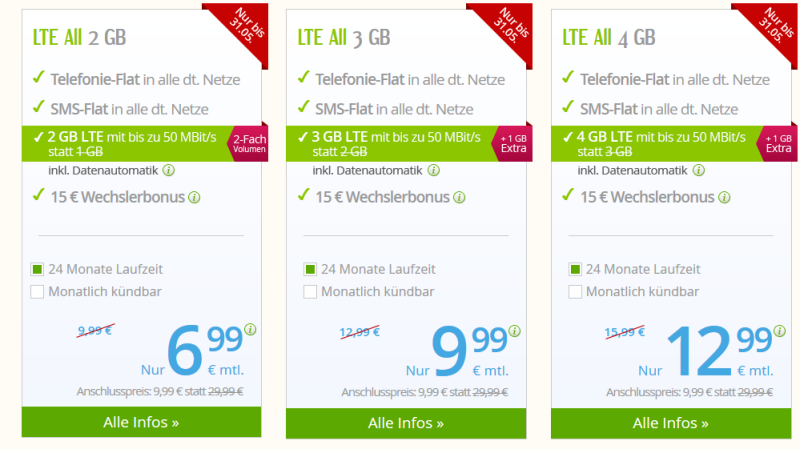Click info icon next to 6,99 € price
800x449 pixels.
click(x=250, y=329)
